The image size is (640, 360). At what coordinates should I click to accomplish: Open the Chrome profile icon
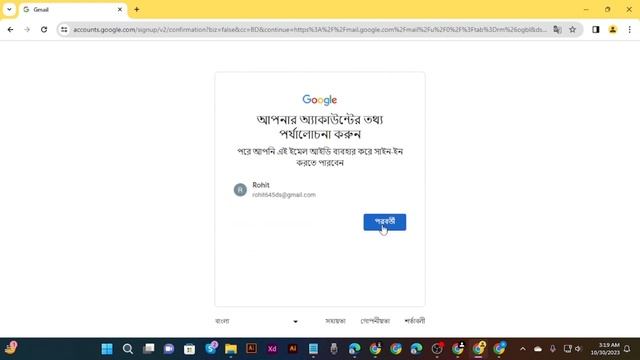tap(613, 29)
